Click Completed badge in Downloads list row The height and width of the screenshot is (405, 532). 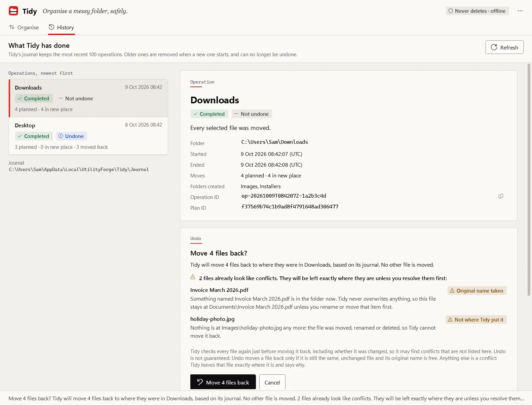[34, 98]
